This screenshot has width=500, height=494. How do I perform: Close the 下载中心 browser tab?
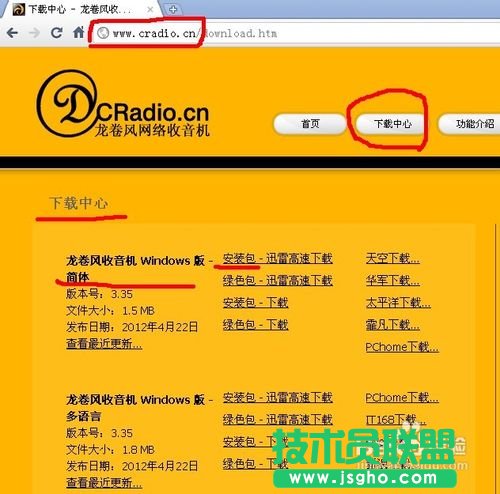click(151, 9)
